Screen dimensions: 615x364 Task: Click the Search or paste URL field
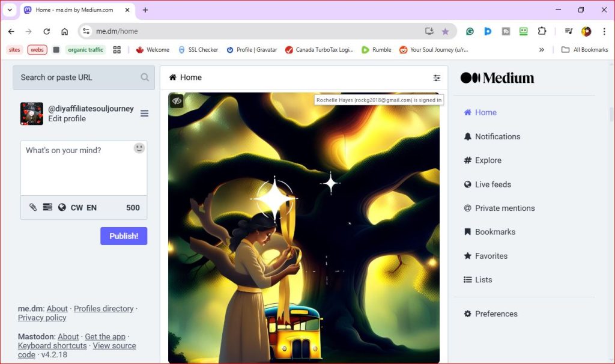click(83, 77)
